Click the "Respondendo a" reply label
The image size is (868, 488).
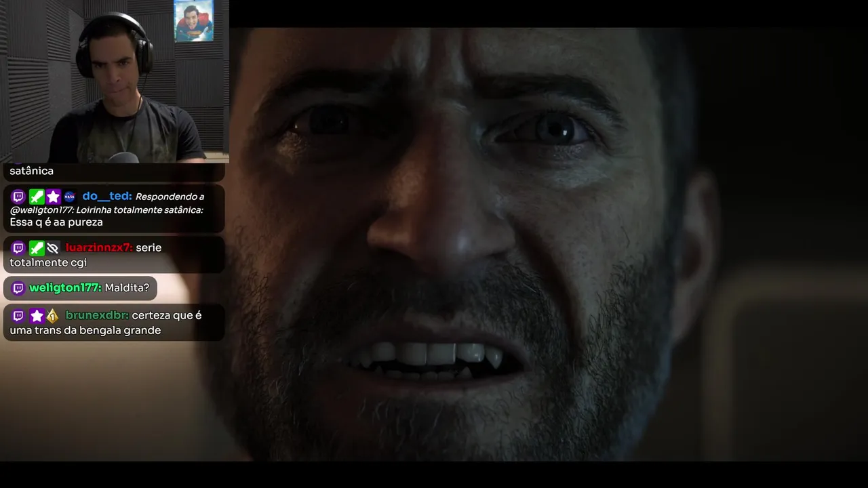click(x=170, y=197)
